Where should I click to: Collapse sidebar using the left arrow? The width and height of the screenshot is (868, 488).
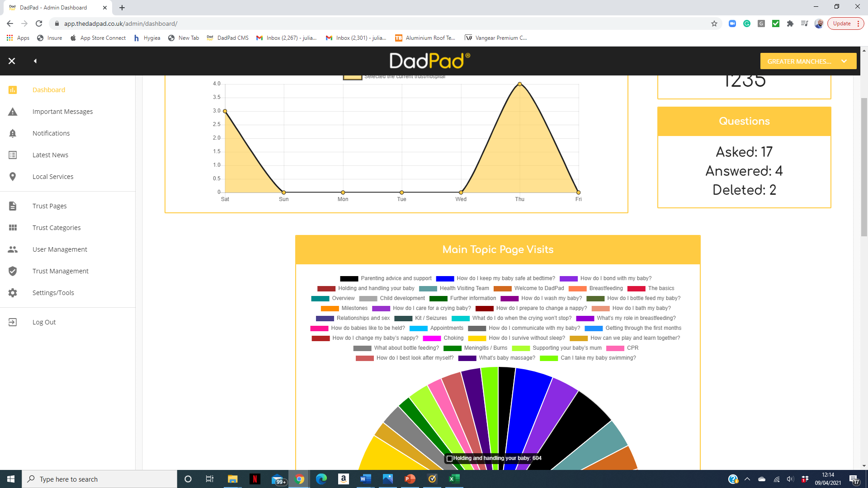(x=35, y=61)
